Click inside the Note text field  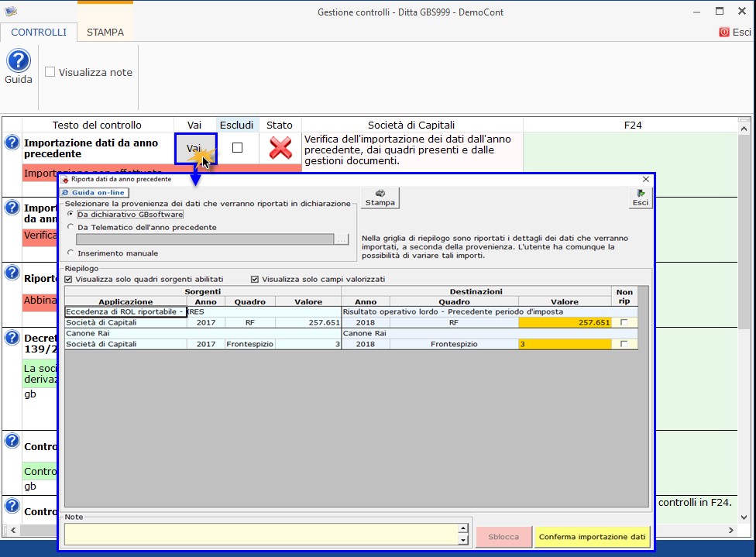pyautogui.click(x=261, y=534)
